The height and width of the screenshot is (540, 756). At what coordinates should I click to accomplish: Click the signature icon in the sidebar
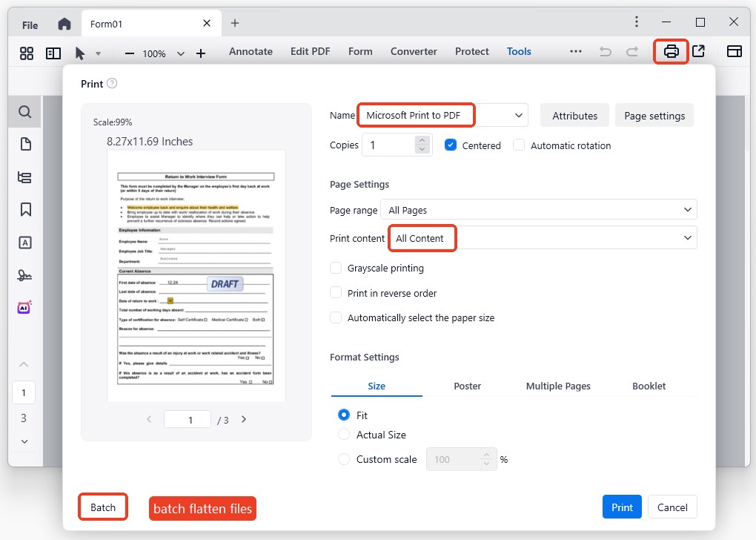point(25,275)
